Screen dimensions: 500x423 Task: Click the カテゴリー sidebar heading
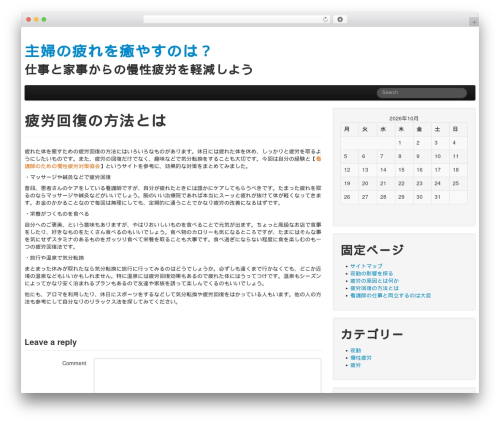tap(372, 334)
